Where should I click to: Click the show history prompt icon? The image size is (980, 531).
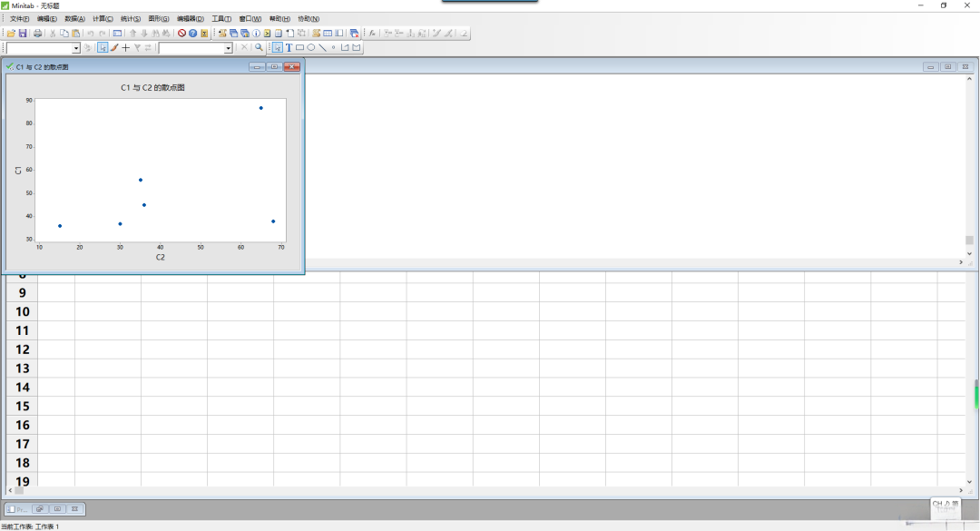click(267, 34)
